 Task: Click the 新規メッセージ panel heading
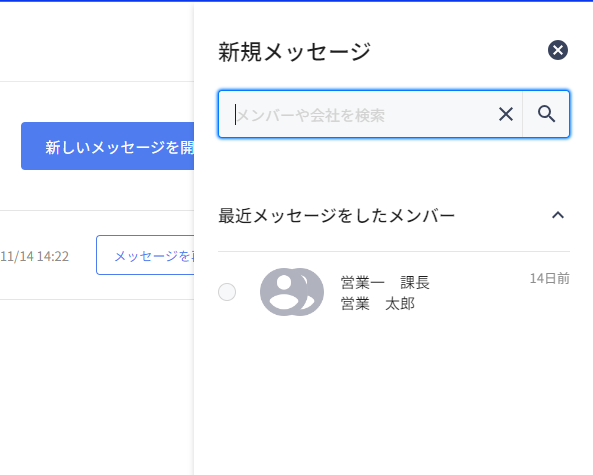295,52
